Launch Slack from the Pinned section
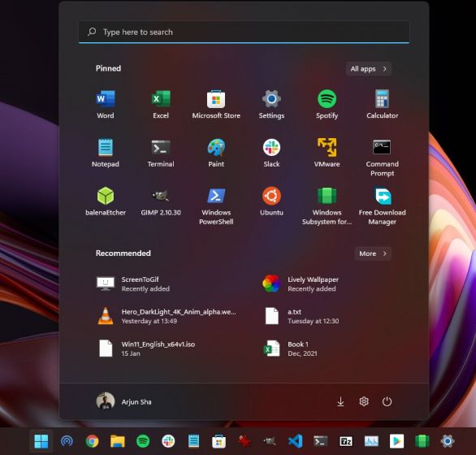Viewport: 476px width, 455px height. coord(271,153)
